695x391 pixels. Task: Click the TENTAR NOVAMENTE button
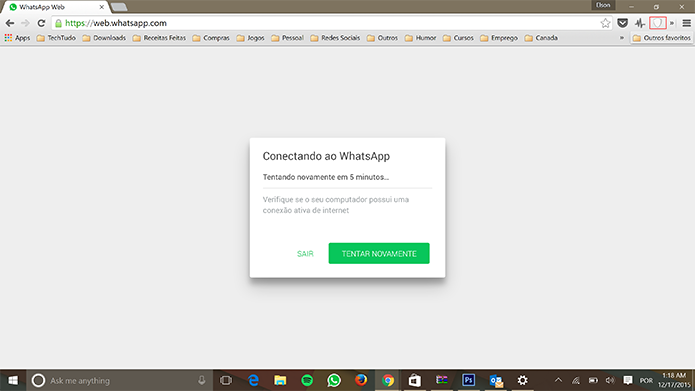coord(379,253)
